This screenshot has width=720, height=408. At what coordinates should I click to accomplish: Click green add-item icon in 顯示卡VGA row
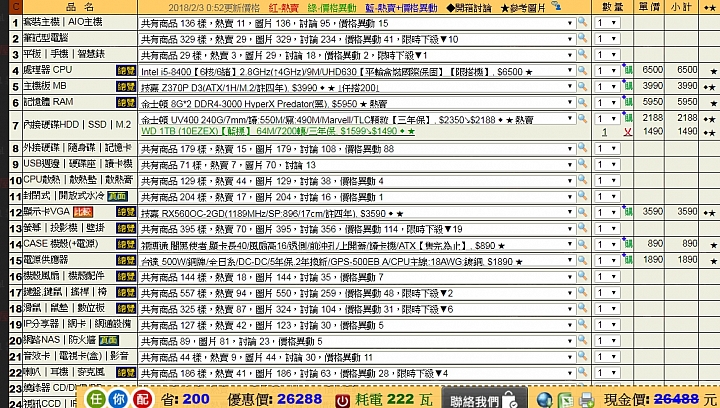[627, 211]
